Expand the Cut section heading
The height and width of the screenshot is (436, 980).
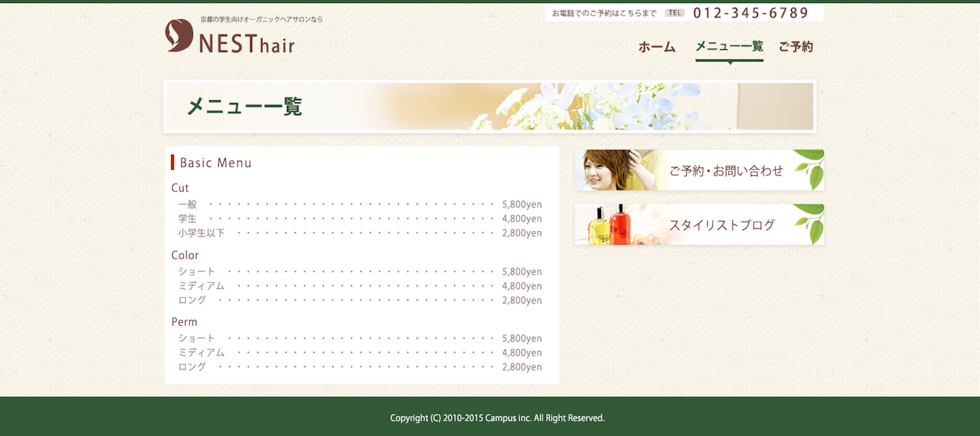pos(179,188)
